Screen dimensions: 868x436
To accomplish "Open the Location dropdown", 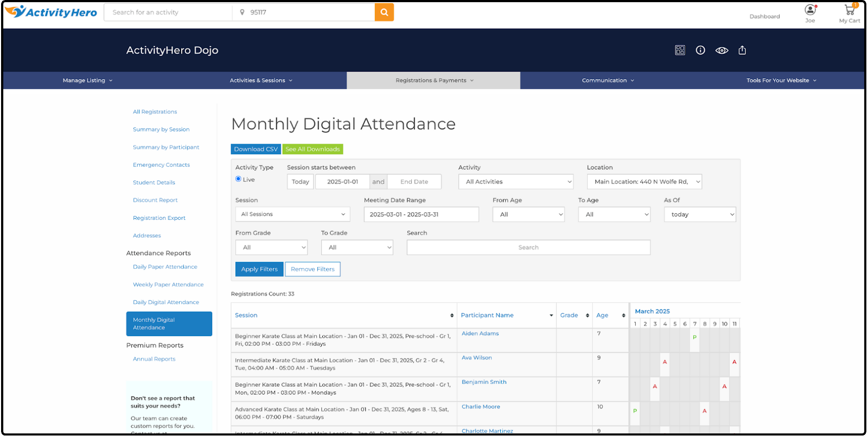I will pos(644,182).
